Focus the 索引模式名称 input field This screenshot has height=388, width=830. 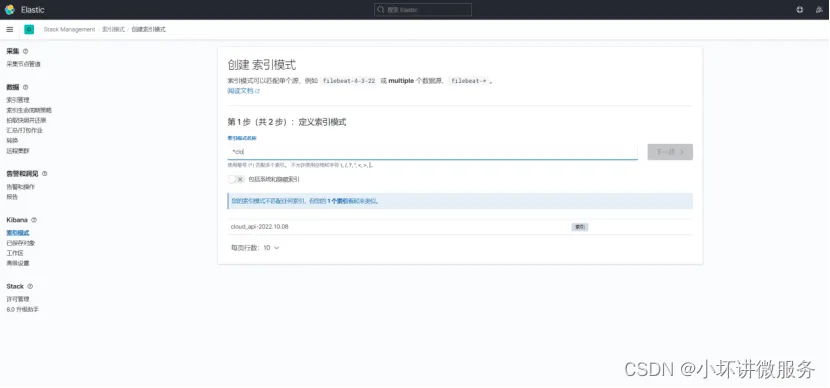[432, 152]
